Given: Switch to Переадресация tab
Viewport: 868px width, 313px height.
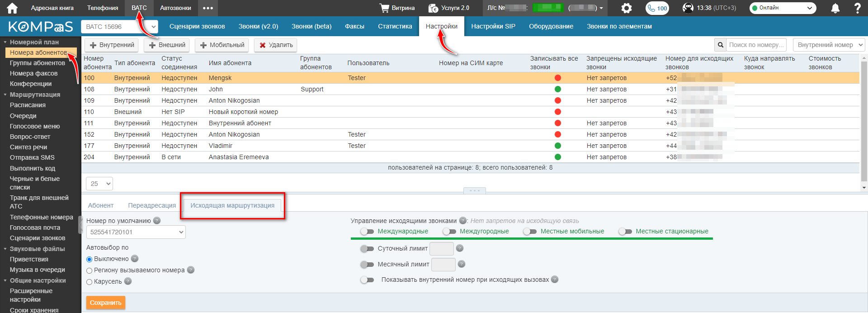Looking at the screenshot, I should tap(152, 205).
